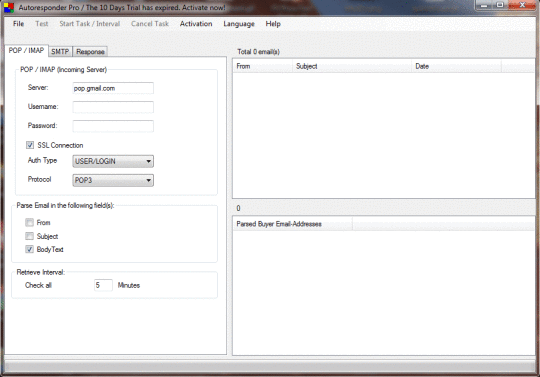This screenshot has width=540, height=377.
Task: Open the Auth Type dropdown
Action: tap(113, 161)
